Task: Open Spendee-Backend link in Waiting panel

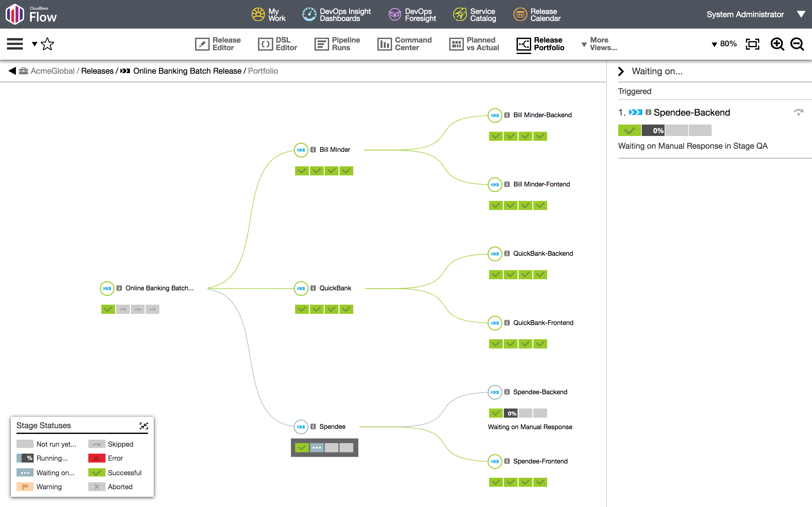Action: click(692, 113)
